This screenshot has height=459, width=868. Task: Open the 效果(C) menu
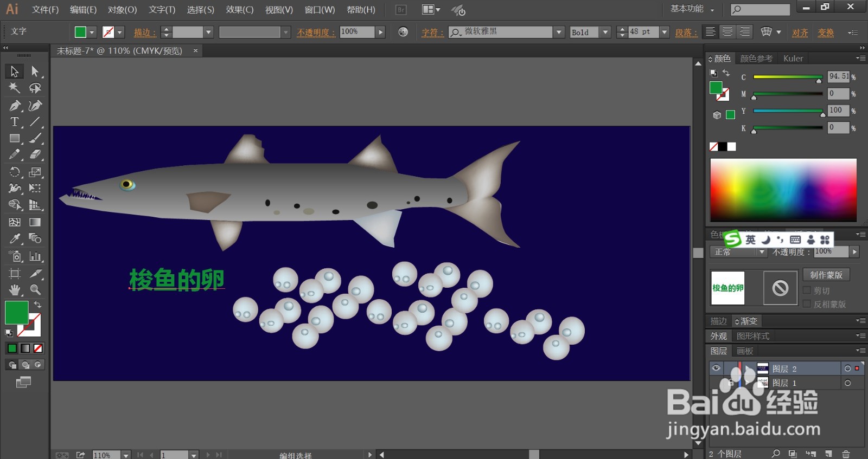(x=240, y=10)
